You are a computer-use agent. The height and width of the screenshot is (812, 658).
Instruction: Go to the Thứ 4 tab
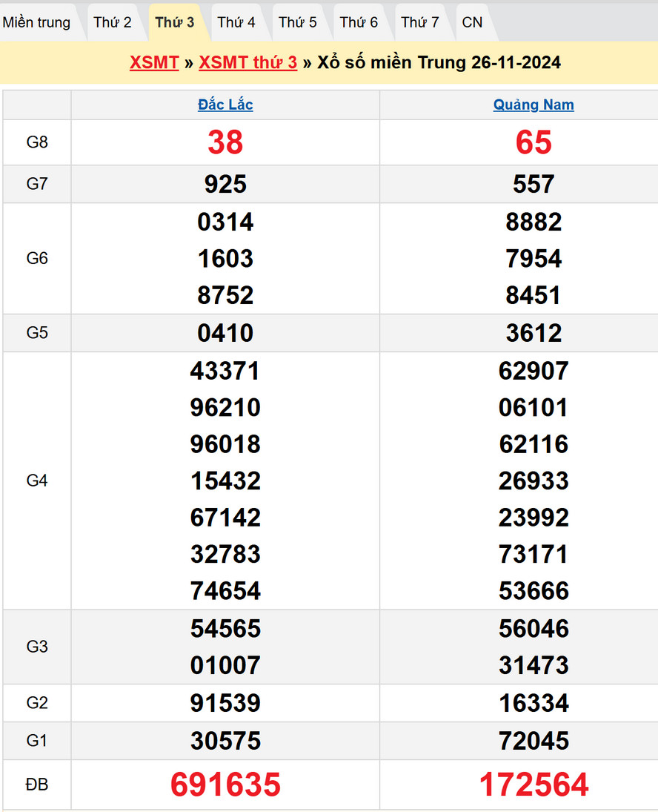pos(236,22)
